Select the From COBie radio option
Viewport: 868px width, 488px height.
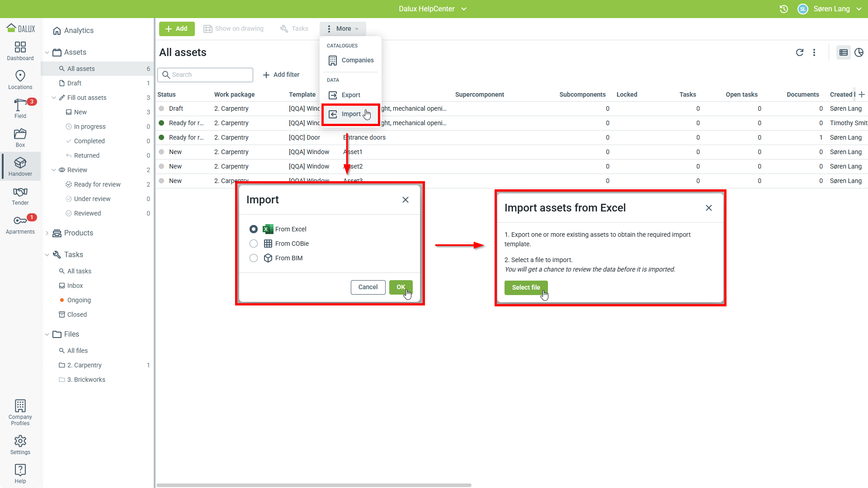pyautogui.click(x=254, y=244)
